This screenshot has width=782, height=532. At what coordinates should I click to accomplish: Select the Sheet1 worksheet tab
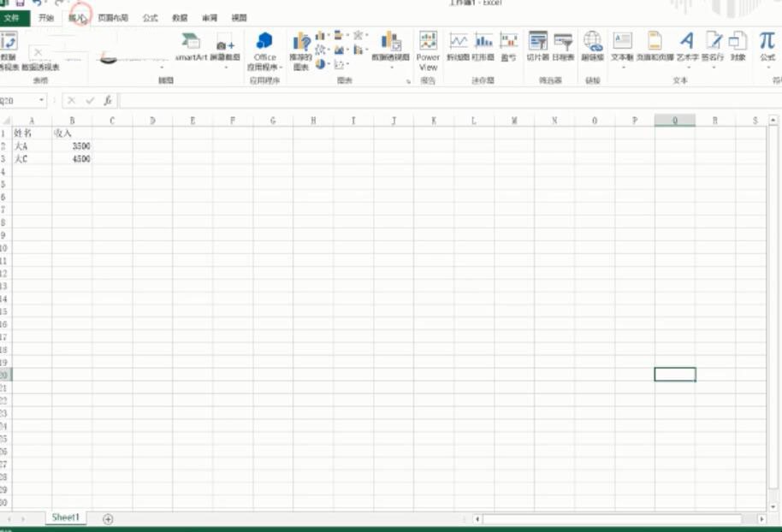click(x=66, y=517)
